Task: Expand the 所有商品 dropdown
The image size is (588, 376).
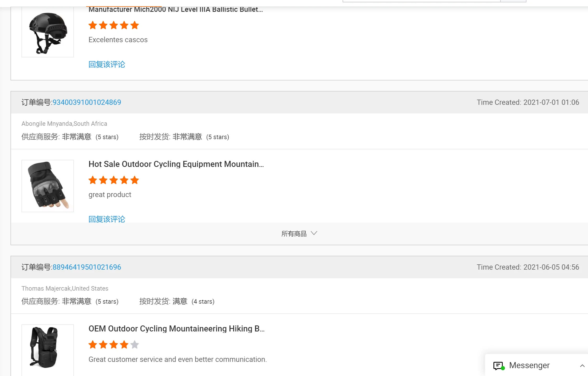Action: [x=299, y=233]
